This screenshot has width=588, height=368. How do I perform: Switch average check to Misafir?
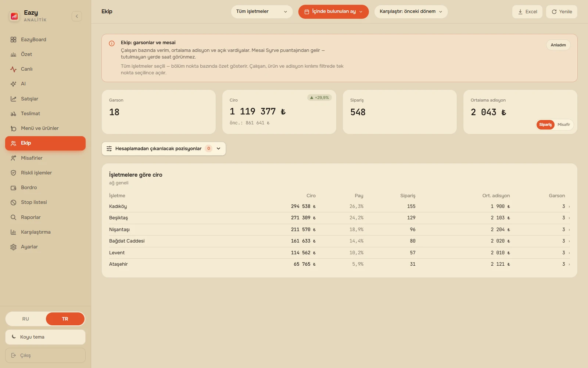[564, 125]
